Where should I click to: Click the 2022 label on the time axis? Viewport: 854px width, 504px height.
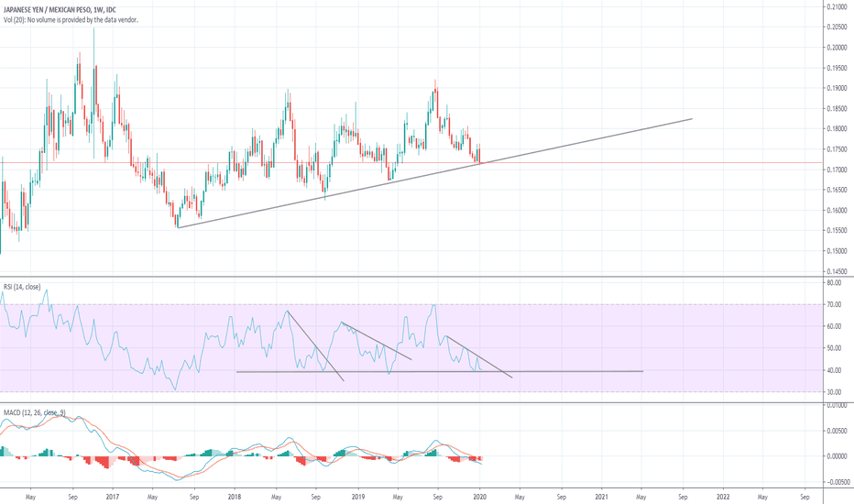pos(722,498)
